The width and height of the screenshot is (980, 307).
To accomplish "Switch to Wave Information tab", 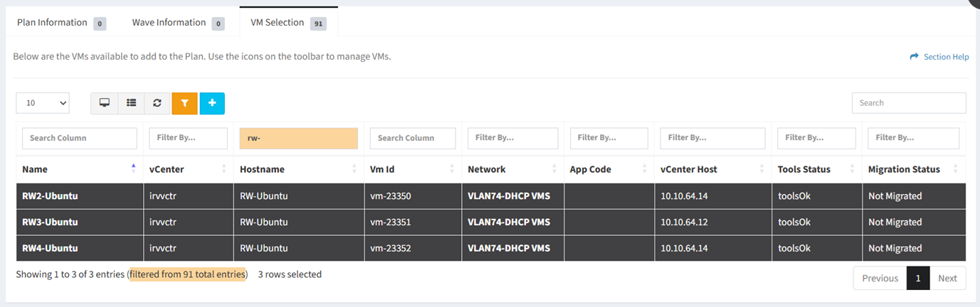I will coord(169,23).
